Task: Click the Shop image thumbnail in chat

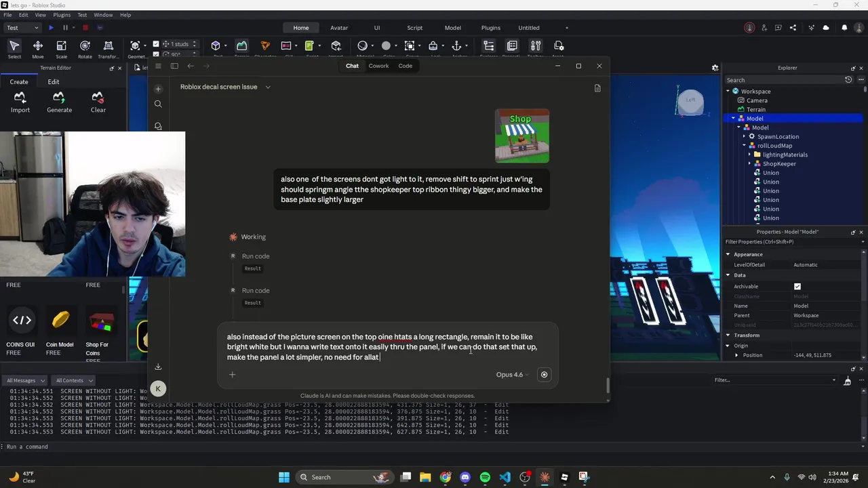Action: 522,136
